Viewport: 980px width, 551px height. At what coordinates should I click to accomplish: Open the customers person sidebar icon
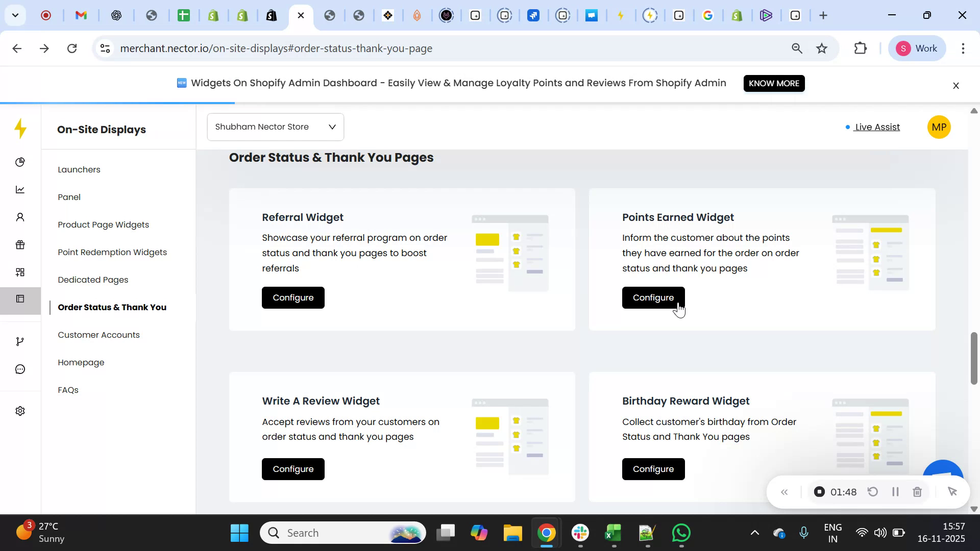tap(20, 217)
